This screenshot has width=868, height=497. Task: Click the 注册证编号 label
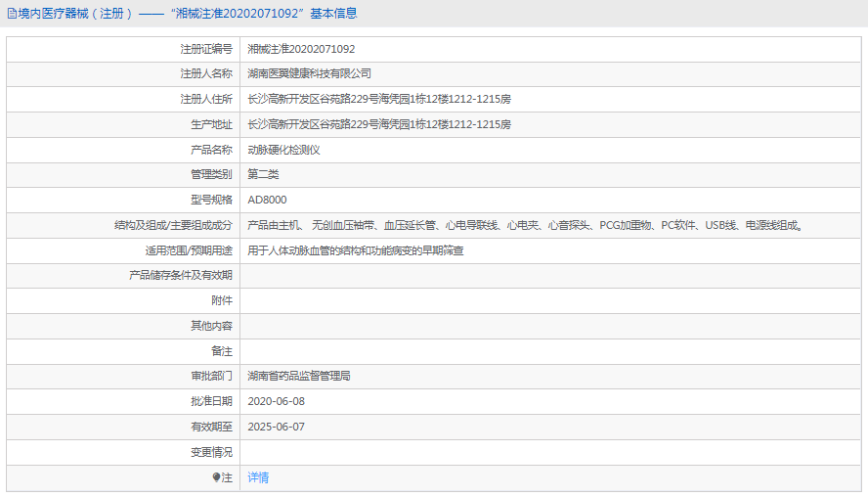coord(206,49)
